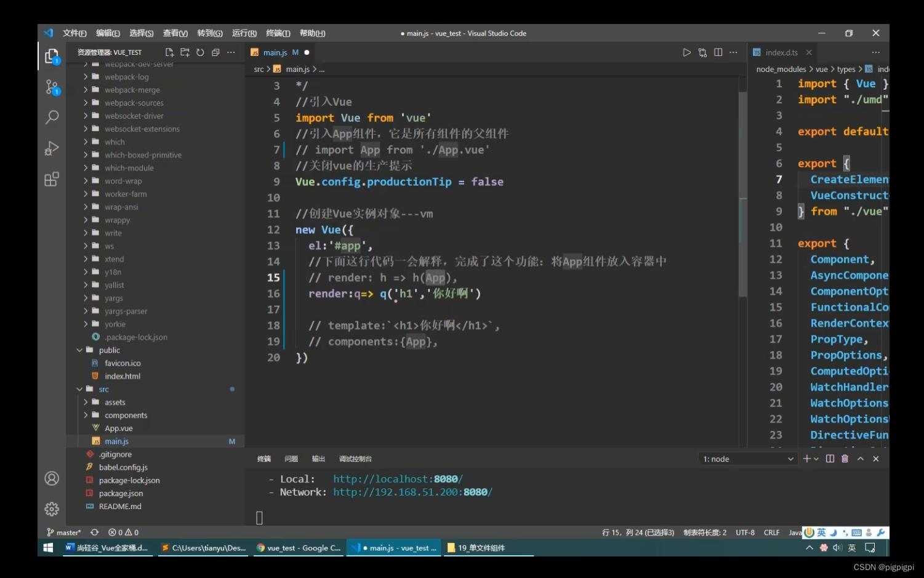This screenshot has height=578, width=924.
Task: Expand the components folder
Action: 86,415
